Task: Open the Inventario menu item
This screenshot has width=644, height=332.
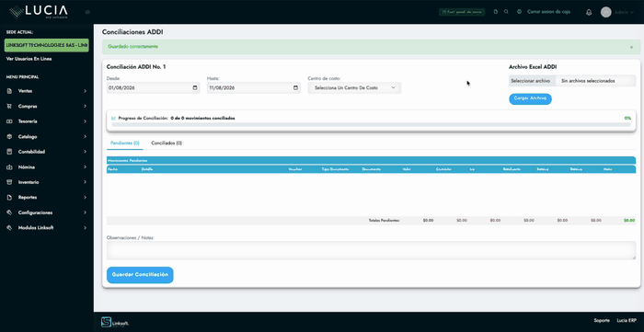Action: point(47,182)
